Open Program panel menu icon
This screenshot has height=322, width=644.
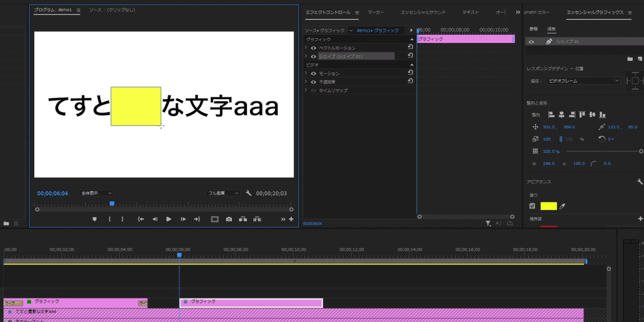tap(78, 10)
